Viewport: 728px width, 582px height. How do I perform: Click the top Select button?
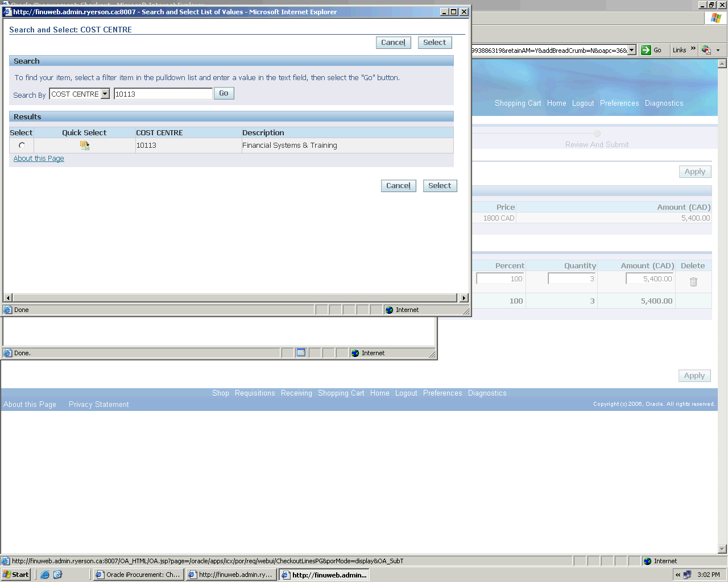point(435,43)
